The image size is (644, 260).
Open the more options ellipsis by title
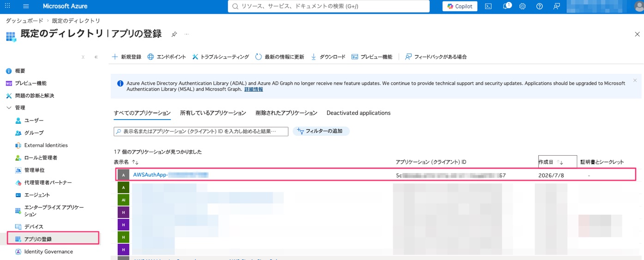coord(187,34)
